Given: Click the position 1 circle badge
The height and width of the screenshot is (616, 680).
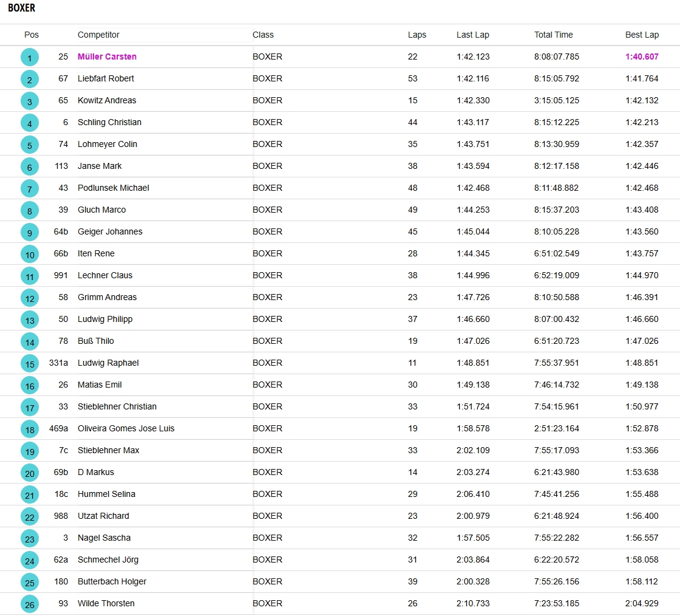Looking at the screenshot, I should coord(29,57).
